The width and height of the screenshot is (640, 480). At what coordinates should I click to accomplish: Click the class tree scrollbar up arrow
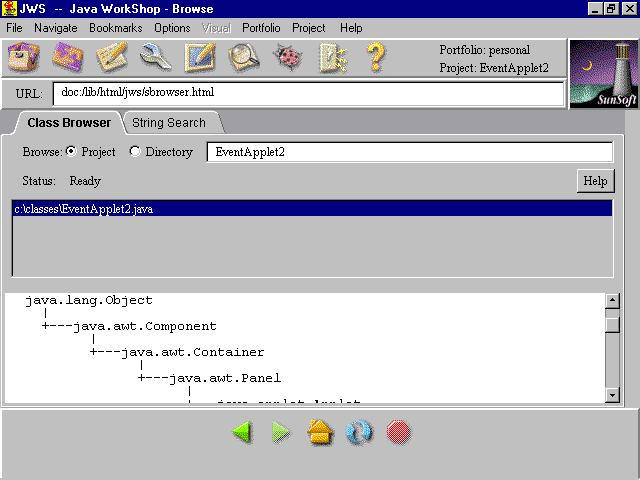(612, 301)
